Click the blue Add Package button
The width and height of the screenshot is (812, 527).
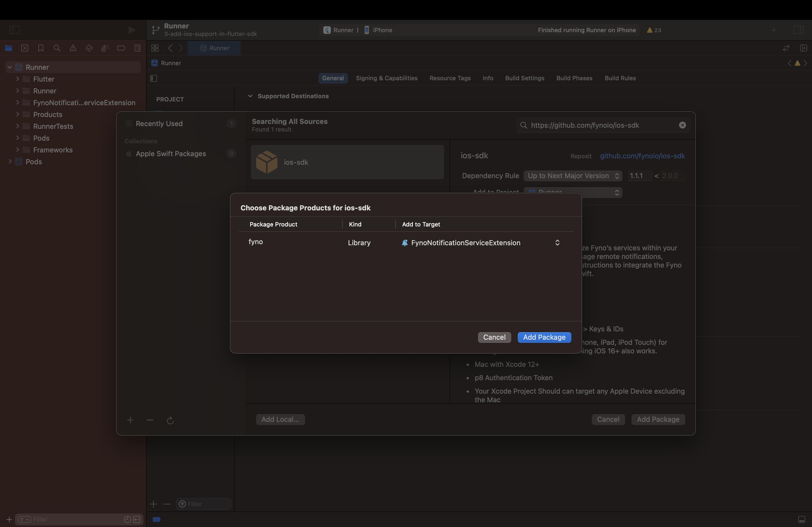click(x=544, y=337)
